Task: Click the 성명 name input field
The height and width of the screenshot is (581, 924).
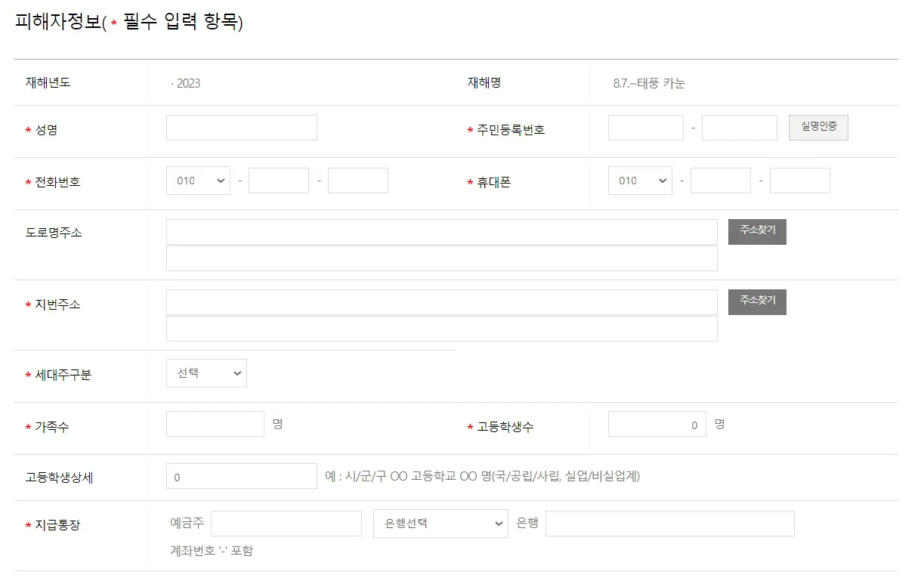Action: [241, 127]
